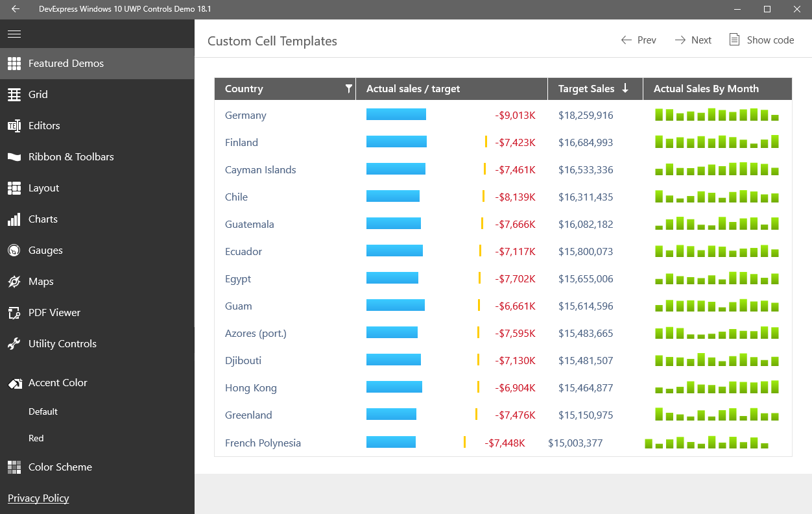Go to the Grid demos section
The width and height of the screenshot is (812, 514).
[x=38, y=95]
